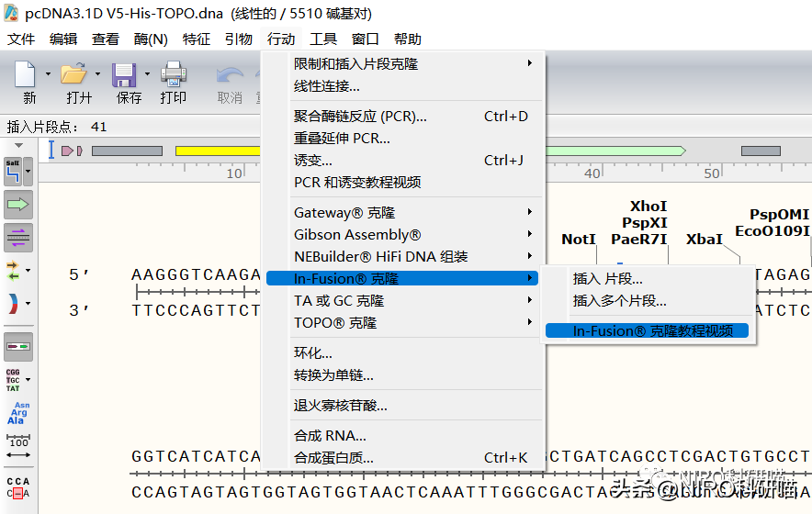Viewport: 812px width, 514px height.
Task: Click the Save (保存) floppy disk icon
Action: [124, 75]
